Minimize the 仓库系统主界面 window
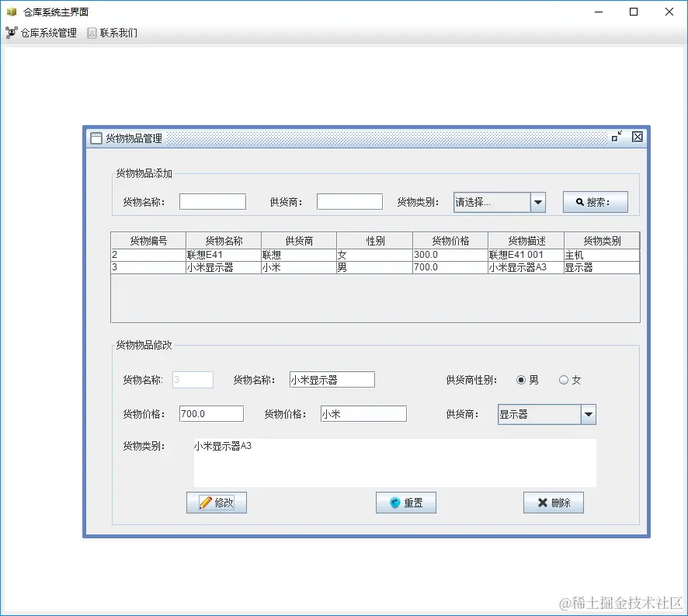 point(599,12)
